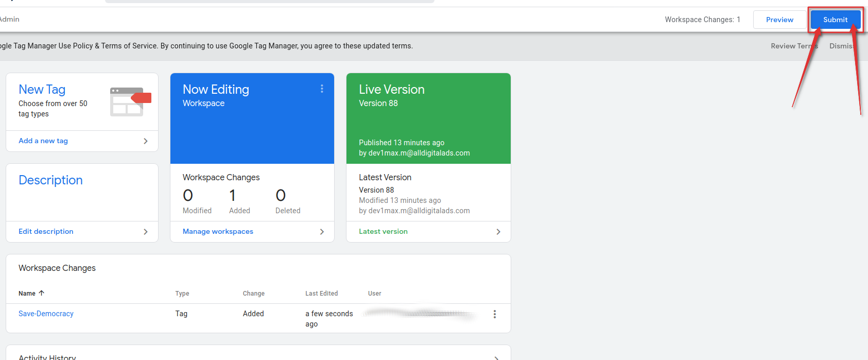Click the New Tag illustration icon

(x=131, y=101)
